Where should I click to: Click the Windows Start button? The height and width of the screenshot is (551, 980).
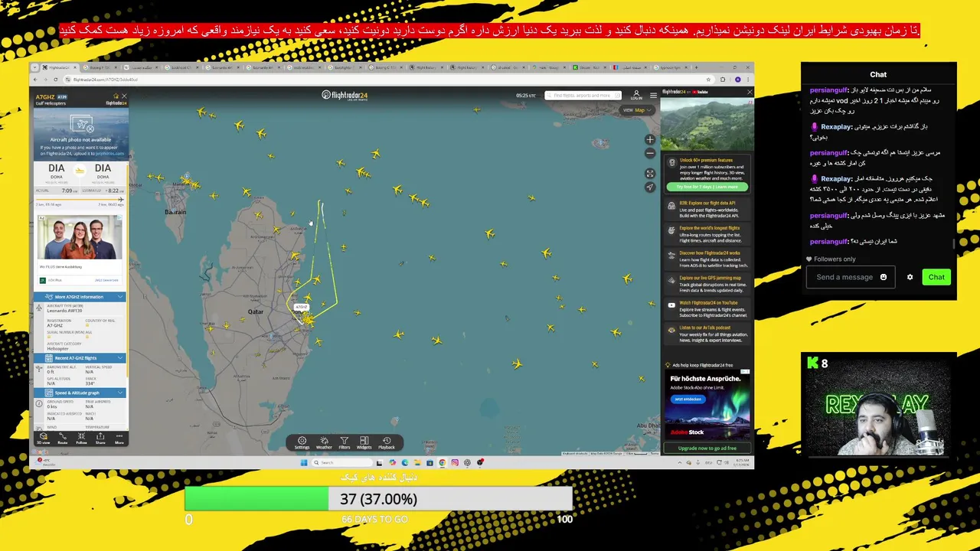click(x=304, y=462)
